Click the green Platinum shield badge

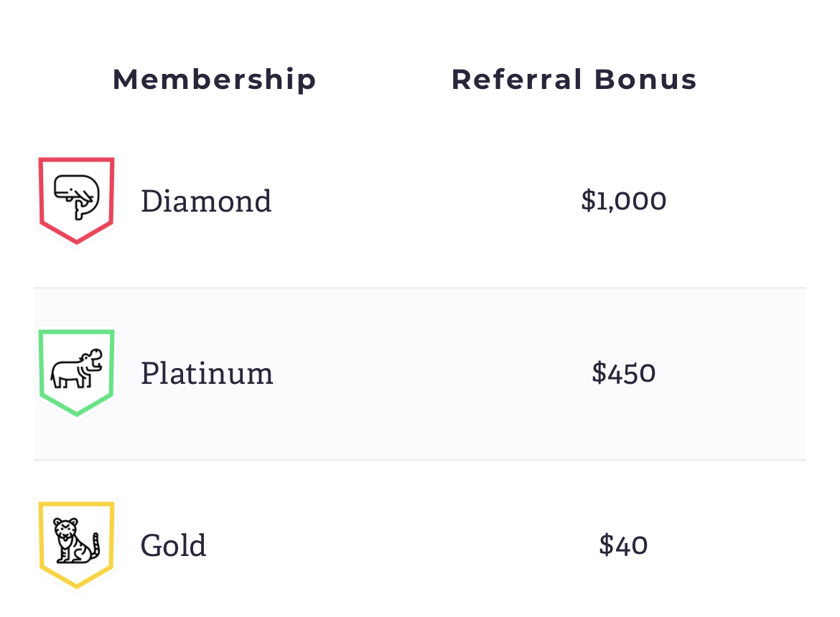pos(77,373)
